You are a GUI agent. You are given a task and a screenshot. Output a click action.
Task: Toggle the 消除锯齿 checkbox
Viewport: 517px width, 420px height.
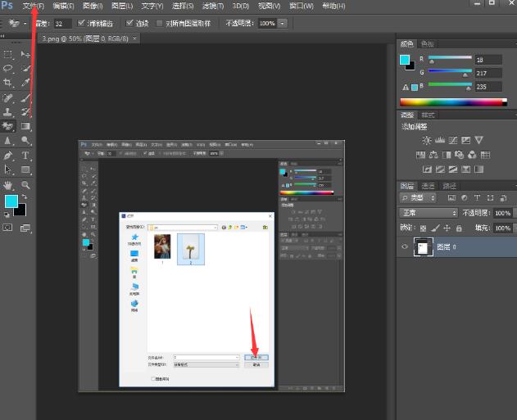[x=79, y=24]
